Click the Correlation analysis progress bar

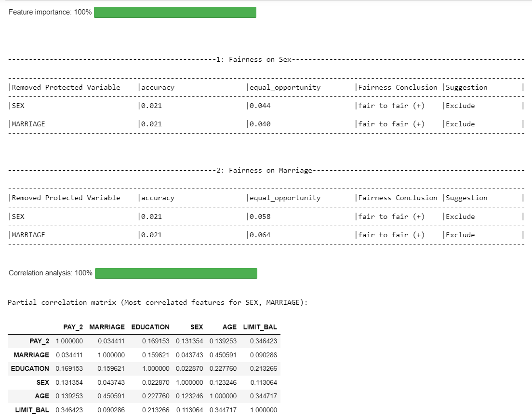(x=176, y=273)
